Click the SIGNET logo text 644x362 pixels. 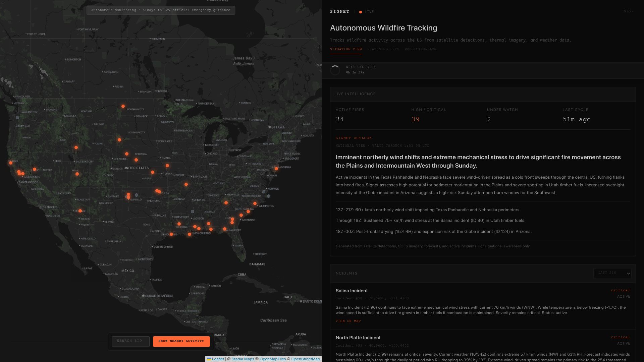point(339,11)
